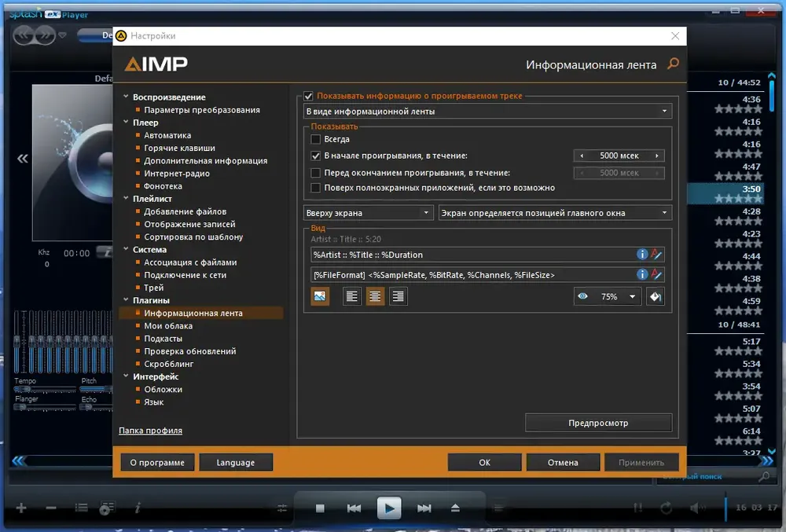Viewport: 786px width, 532px height.
Task: Click the double left arrow beside album art
Action: (23, 159)
